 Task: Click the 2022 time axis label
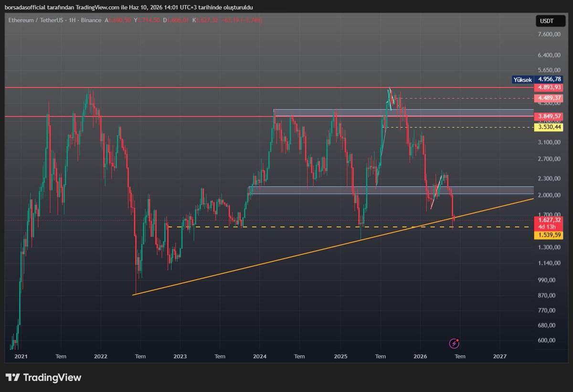pos(101,356)
